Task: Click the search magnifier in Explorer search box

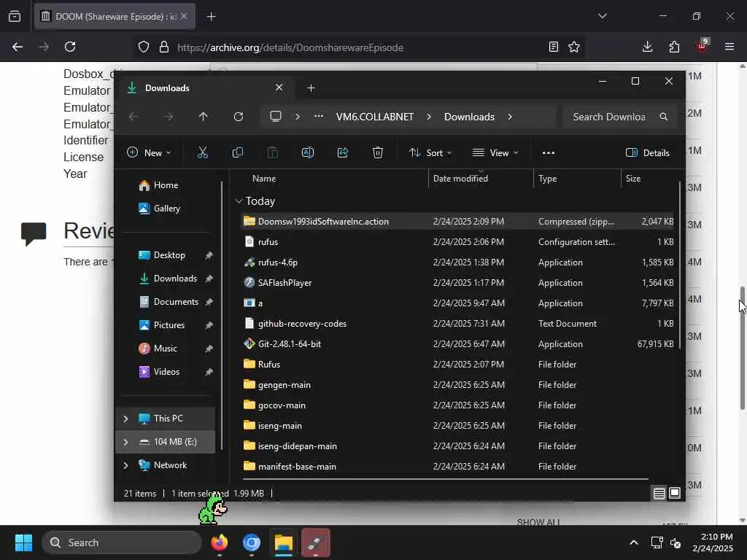Action: pyautogui.click(x=664, y=117)
